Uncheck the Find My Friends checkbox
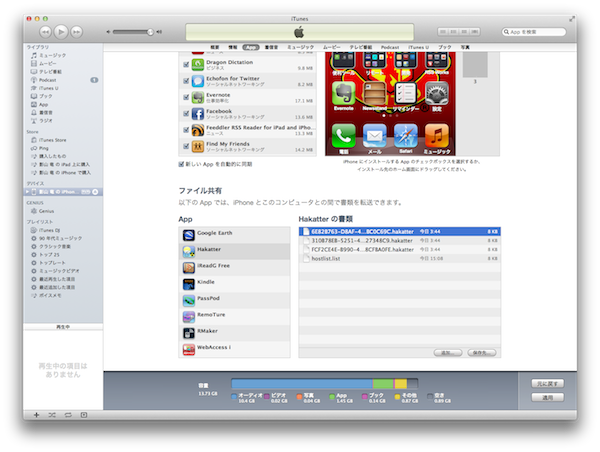This screenshot has width=600, height=452. click(186, 146)
